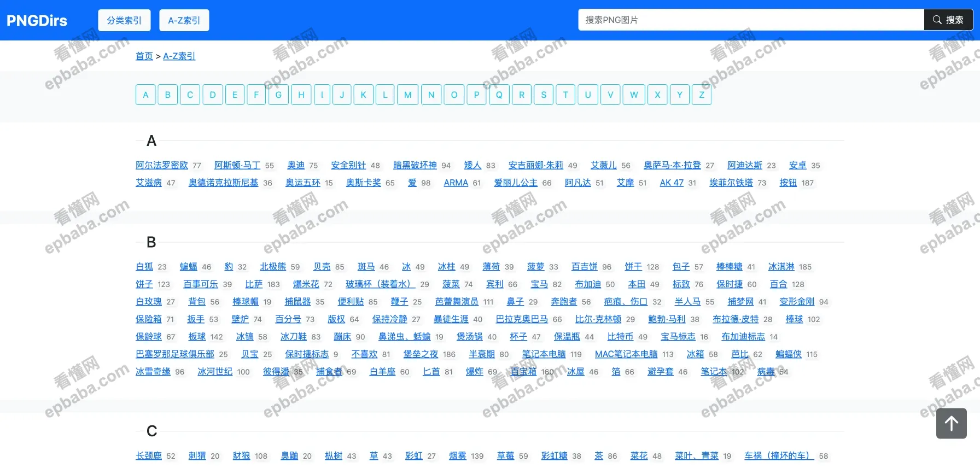Choose letter S index button
980x468 pixels.
[544, 95]
